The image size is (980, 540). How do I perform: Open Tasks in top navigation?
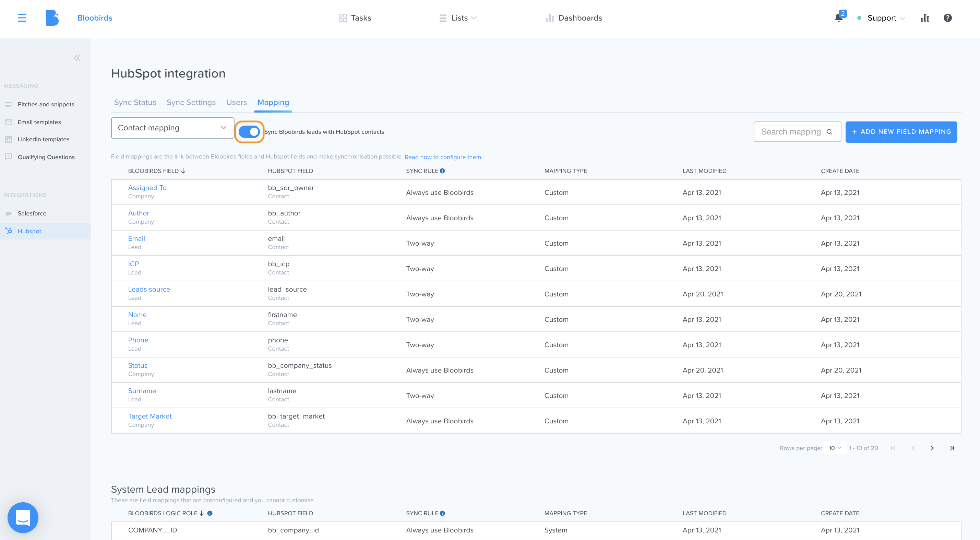[355, 18]
